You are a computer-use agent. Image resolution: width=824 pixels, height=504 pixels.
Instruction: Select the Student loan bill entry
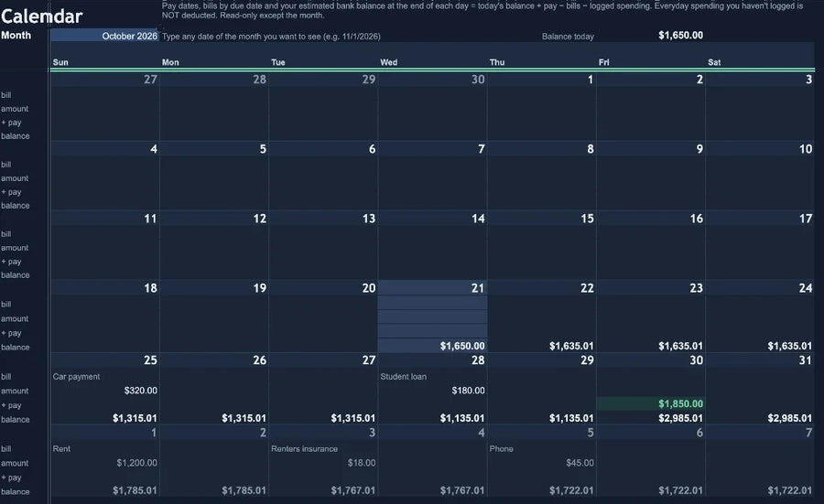point(403,377)
